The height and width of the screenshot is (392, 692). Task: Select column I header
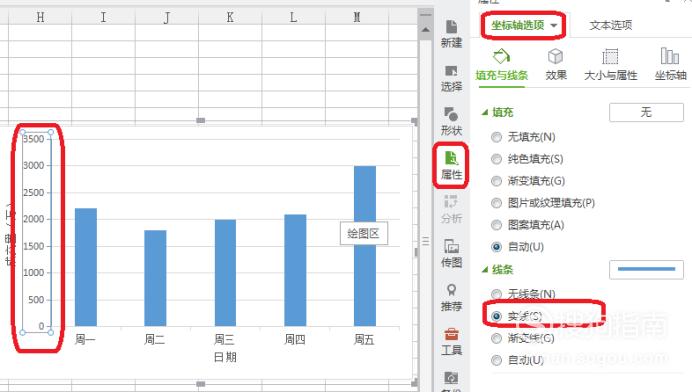click(x=103, y=17)
